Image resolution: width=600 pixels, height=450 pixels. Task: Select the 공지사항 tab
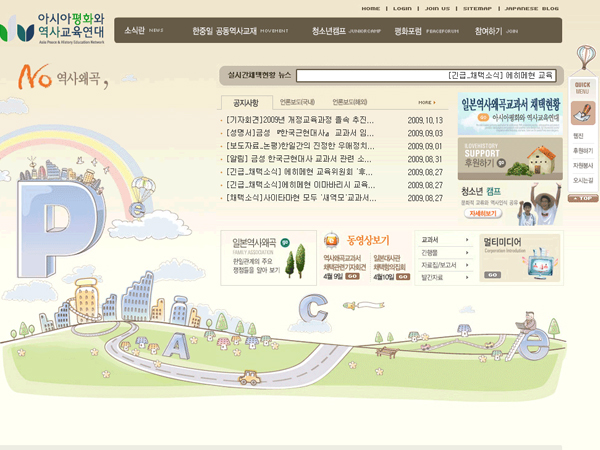tap(245, 102)
